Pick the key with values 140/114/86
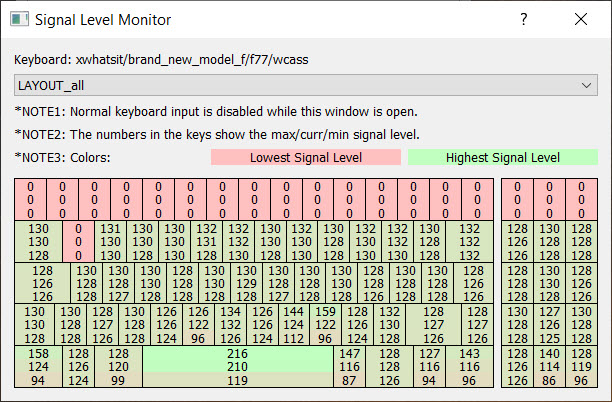The height and width of the screenshot is (402, 612). (x=550, y=367)
